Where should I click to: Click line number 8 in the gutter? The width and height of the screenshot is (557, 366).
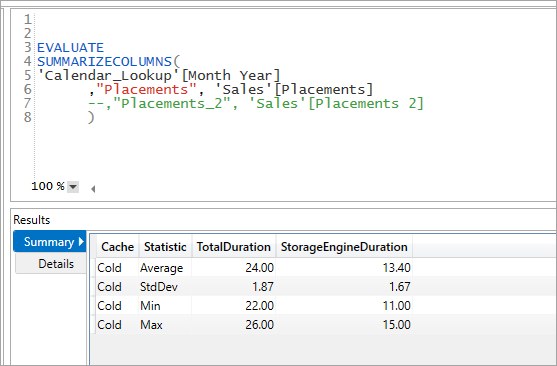(28, 117)
